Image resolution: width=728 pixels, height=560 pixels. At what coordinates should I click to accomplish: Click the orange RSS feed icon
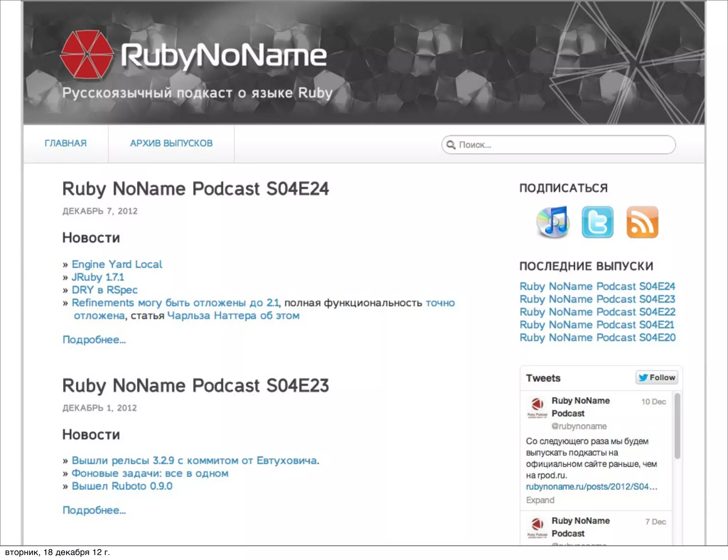(x=642, y=222)
